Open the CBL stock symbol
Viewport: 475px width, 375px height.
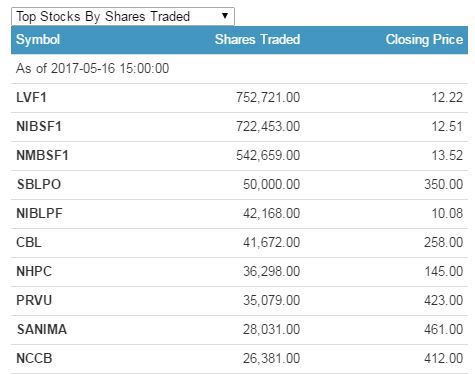click(x=29, y=243)
